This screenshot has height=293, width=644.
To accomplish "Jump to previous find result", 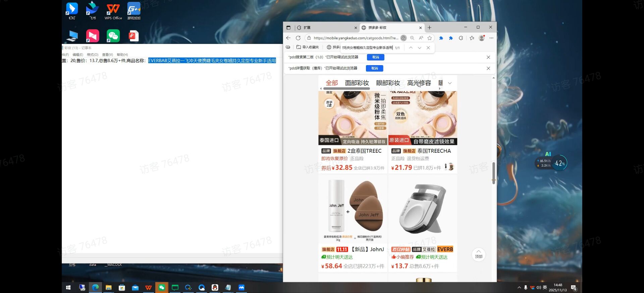I will 411,48.
